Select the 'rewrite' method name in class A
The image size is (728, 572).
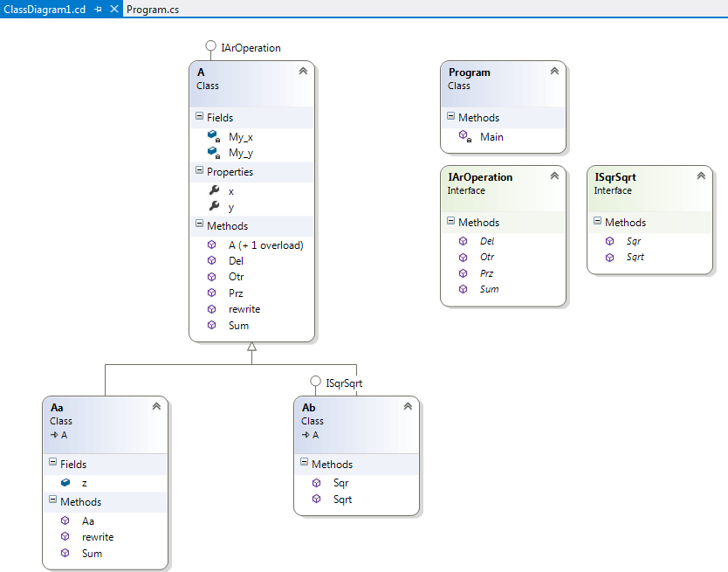(244, 309)
